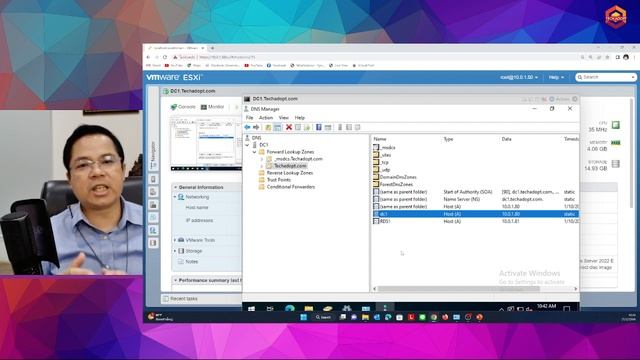Expand the Techadopt.com zone chevron
This screenshot has height=360, width=640.
[262, 166]
